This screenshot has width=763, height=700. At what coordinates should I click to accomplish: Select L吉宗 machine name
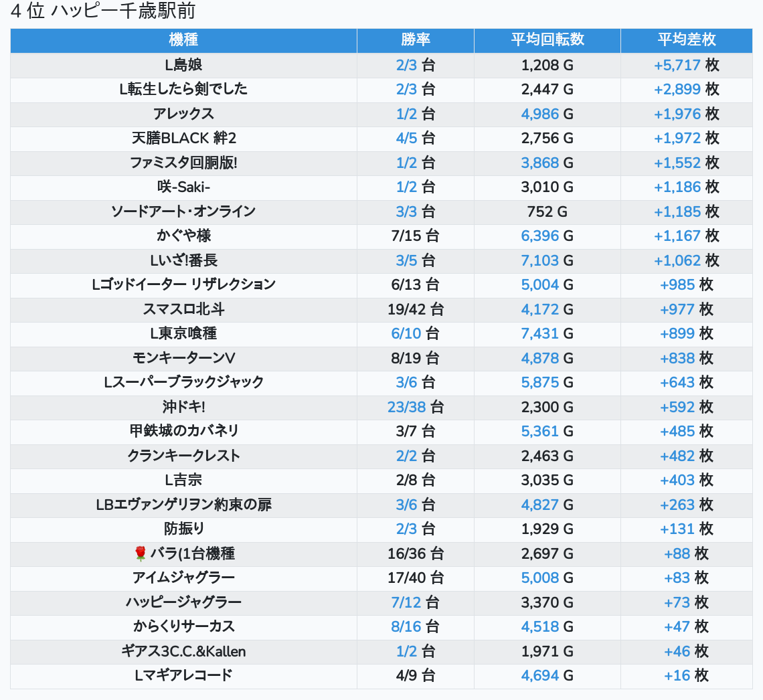point(183,480)
